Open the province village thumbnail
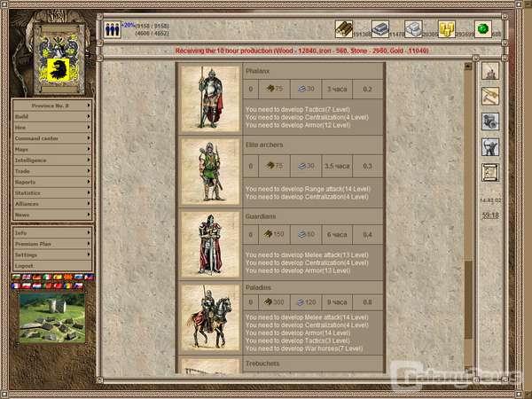This screenshot has height=399, width=532. coord(52,318)
